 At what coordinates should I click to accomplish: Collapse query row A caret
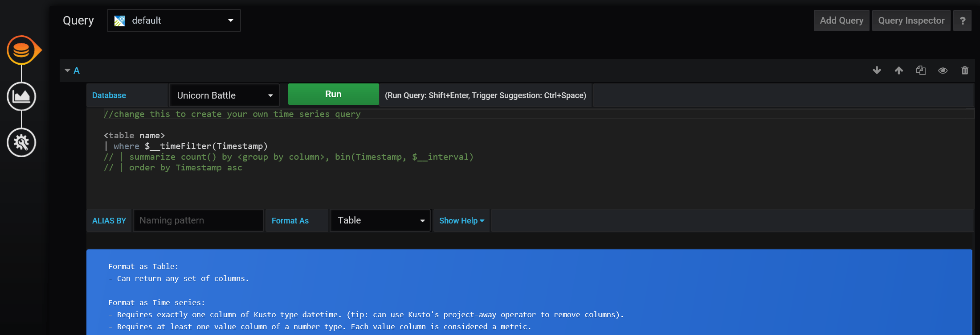coord(67,70)
